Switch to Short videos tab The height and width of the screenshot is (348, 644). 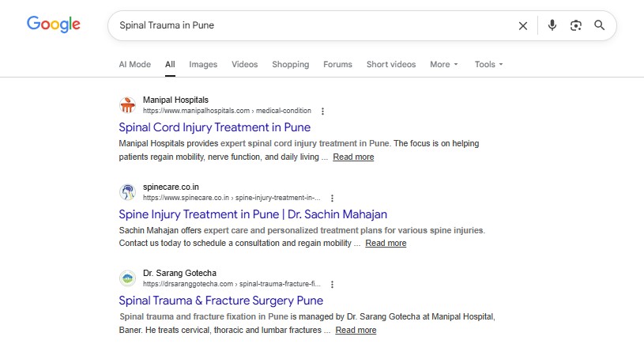pos(391,65)
